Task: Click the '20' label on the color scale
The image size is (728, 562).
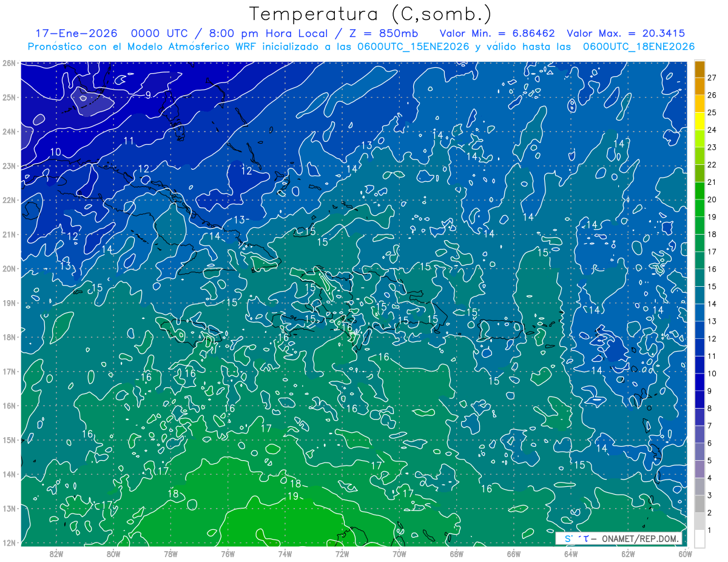Action: point(712,199)
